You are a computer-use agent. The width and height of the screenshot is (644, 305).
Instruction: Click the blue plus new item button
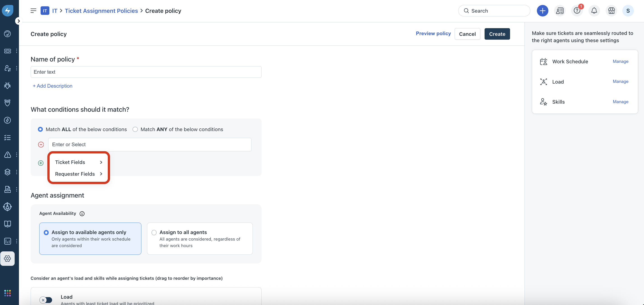542,11
